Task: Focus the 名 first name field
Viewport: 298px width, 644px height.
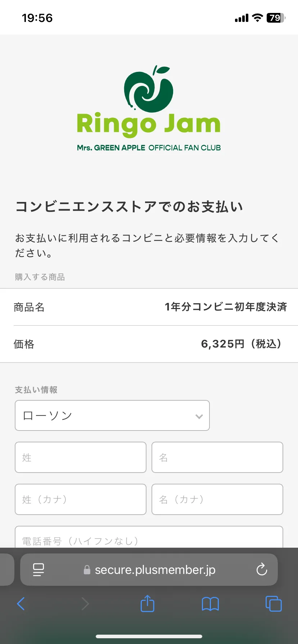Action: pyautogui.click(x=217, y=457)
